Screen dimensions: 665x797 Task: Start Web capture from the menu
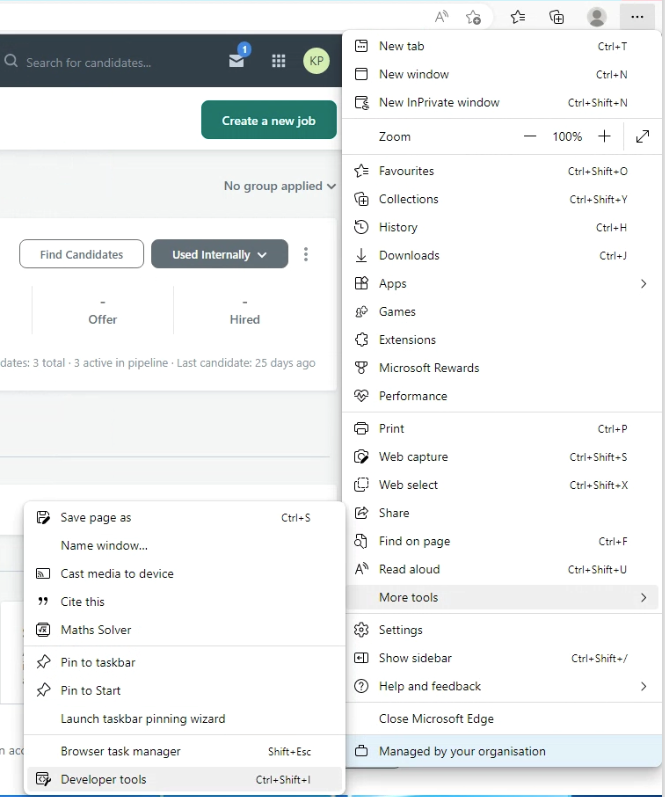point(502,457)
